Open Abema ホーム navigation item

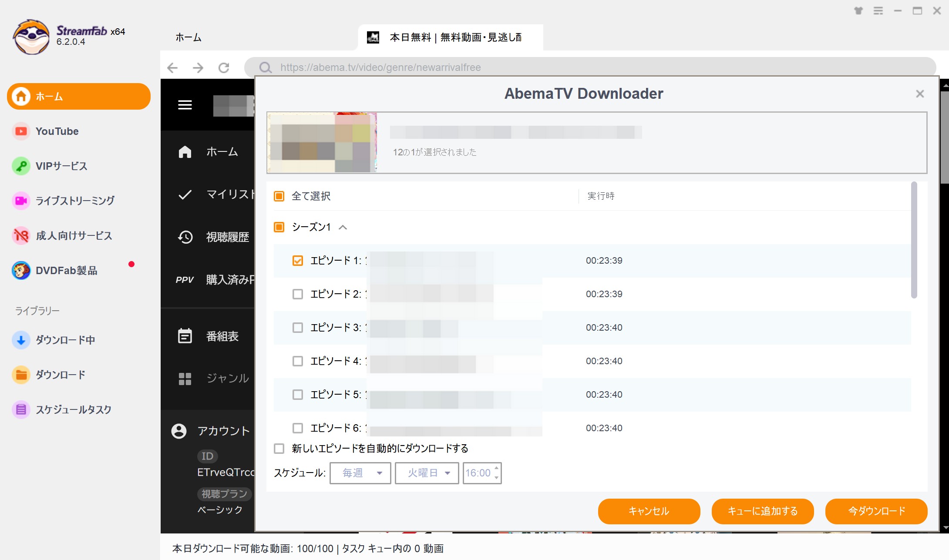(x=208, y=151)
